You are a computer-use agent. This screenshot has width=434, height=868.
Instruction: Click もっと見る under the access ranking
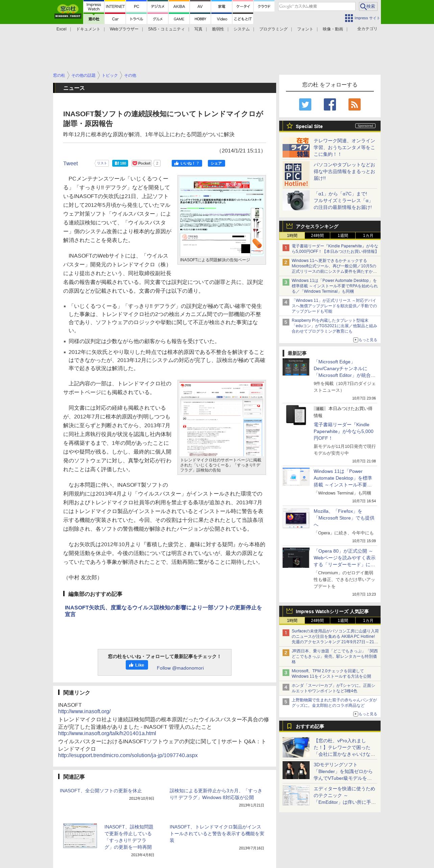click(x=365, y=340)
